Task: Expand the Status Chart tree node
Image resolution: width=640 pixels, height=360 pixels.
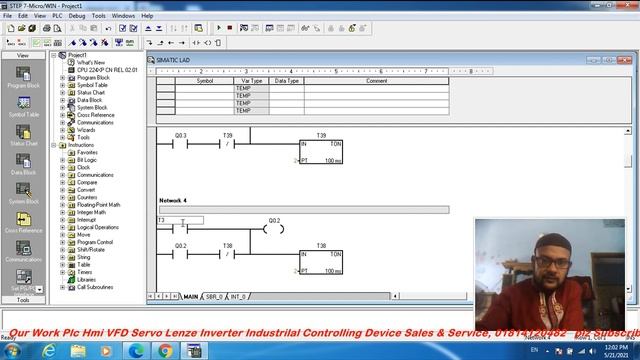Action: coord(62,93)
